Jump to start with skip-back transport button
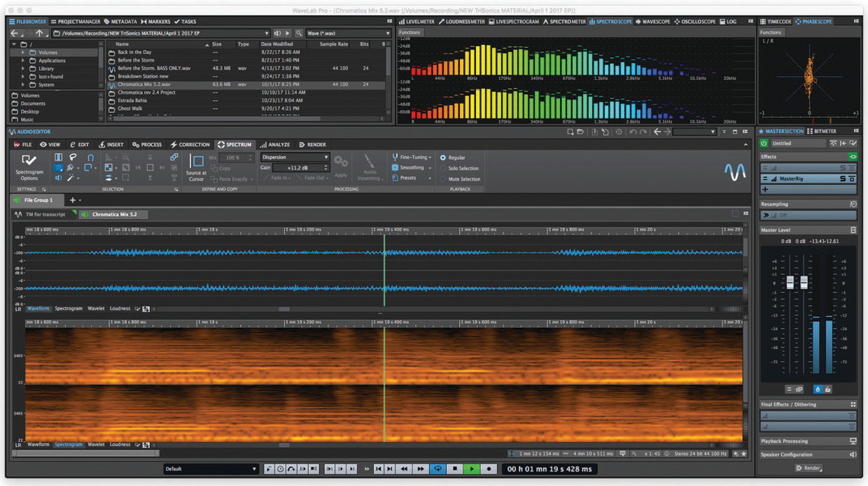868x486 pixels. 378,469
